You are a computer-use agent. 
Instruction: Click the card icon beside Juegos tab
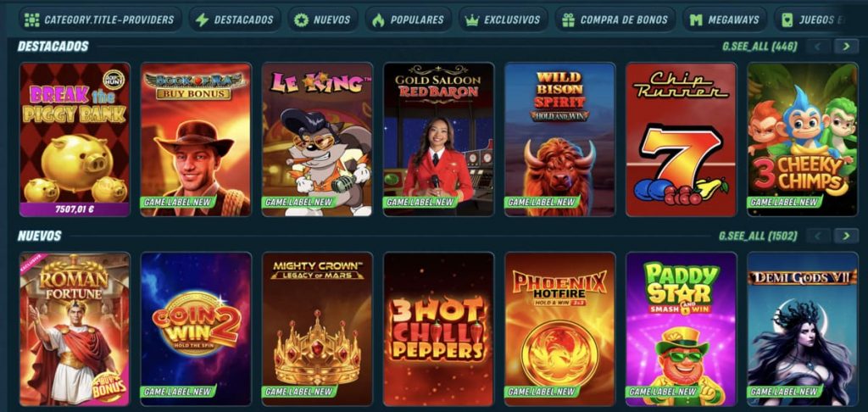coord(787,20)
